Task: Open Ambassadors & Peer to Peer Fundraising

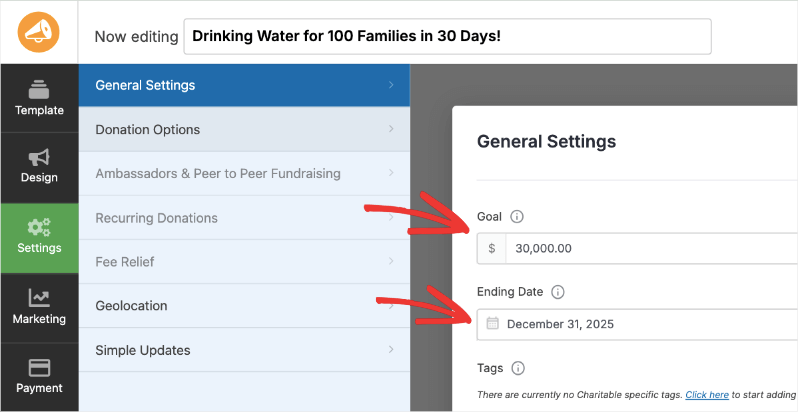Action: [x=218, y=173]
